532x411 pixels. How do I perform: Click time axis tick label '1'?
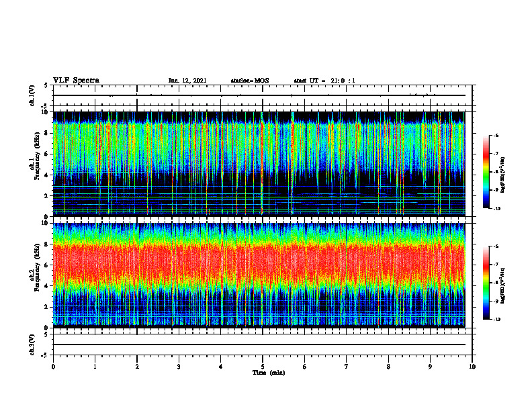tap(95, 367)
